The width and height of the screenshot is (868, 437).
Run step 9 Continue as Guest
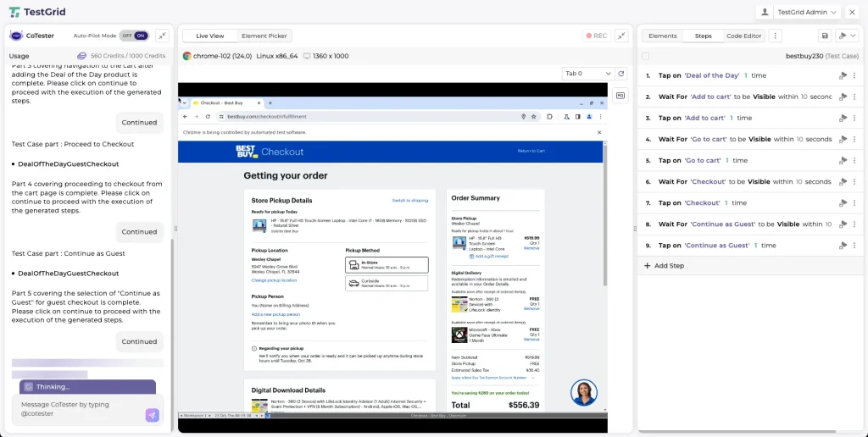843,246
